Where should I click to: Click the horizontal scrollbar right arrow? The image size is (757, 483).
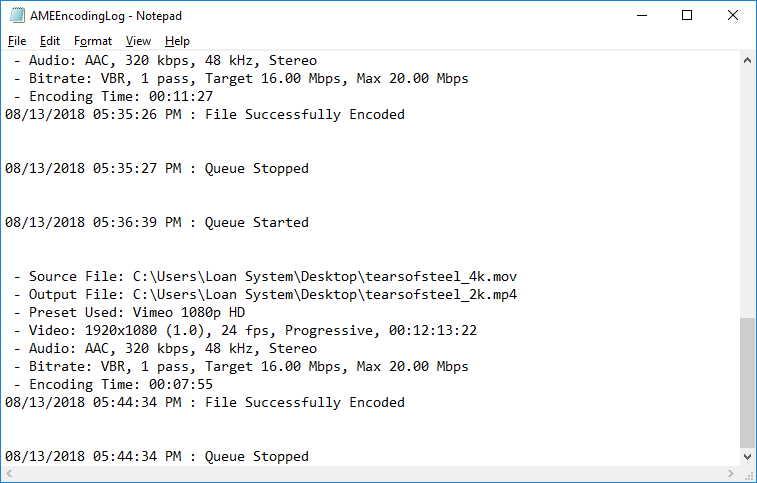coord(731,474)
